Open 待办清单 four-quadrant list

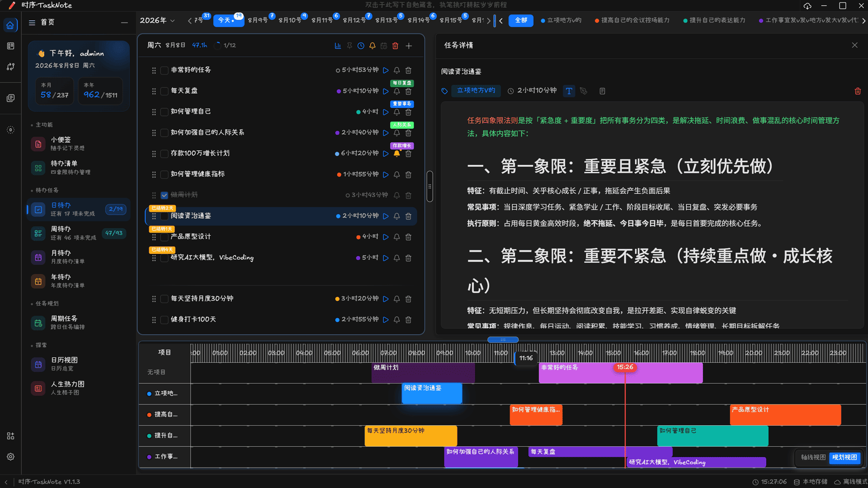(x=79, y=168)
